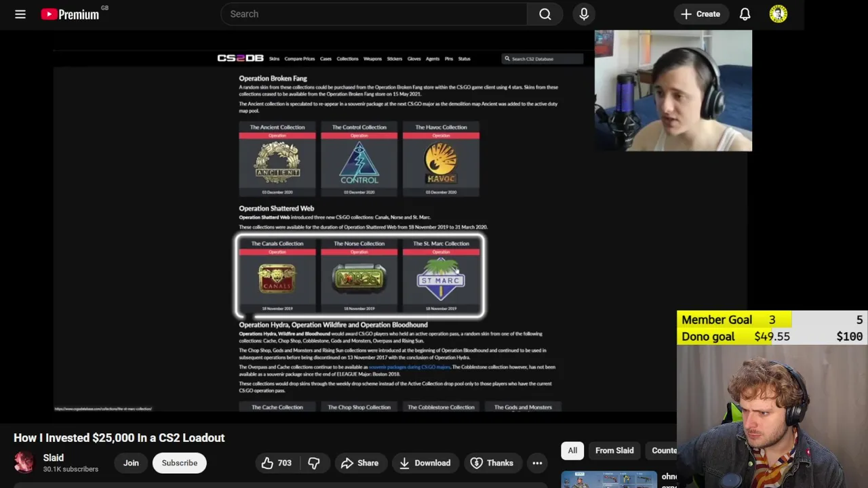
Task: Send a Thanks to the creator
Action: click(492, 463)
